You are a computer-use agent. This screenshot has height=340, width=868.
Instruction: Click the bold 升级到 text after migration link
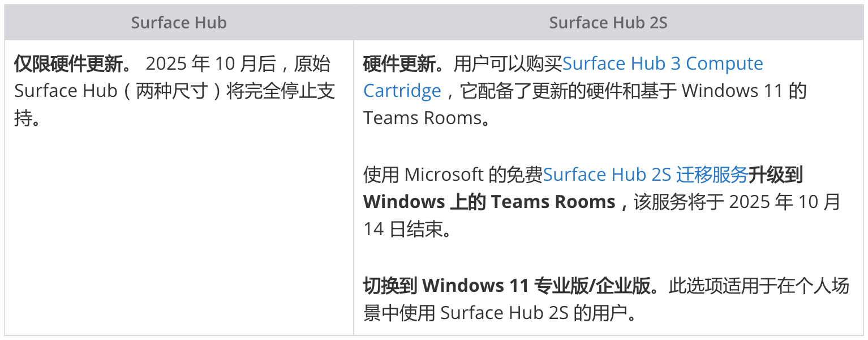click(x=776, y=175)
